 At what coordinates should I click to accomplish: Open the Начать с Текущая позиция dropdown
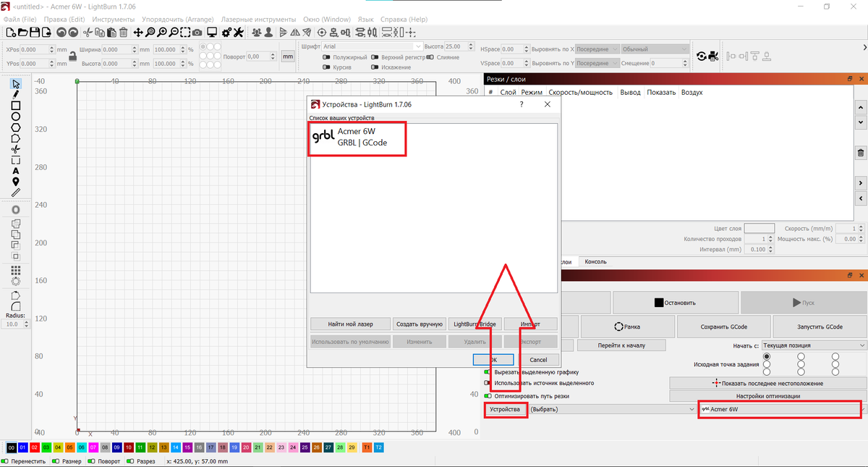[x=813, y=345]
